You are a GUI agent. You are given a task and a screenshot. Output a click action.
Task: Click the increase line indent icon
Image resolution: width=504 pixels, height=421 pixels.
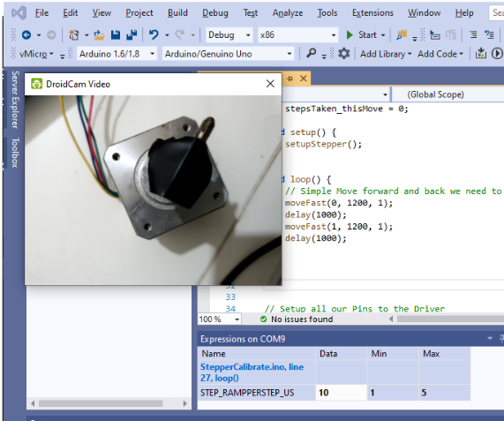pos(489,34)
